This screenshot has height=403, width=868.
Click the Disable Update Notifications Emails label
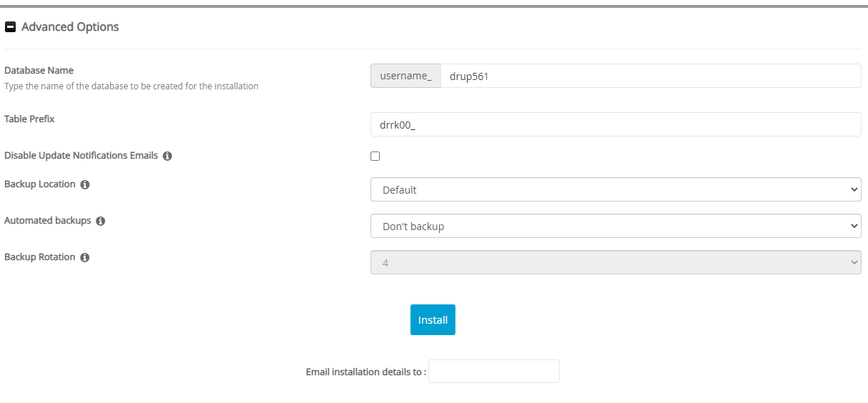tap(81, 156)
